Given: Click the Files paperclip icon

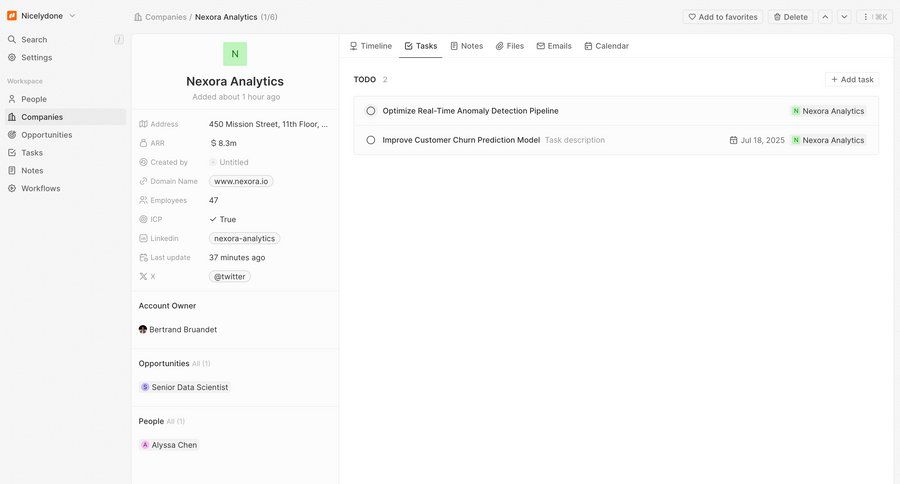Looking at the screenshot, I should tap(499, 46).
